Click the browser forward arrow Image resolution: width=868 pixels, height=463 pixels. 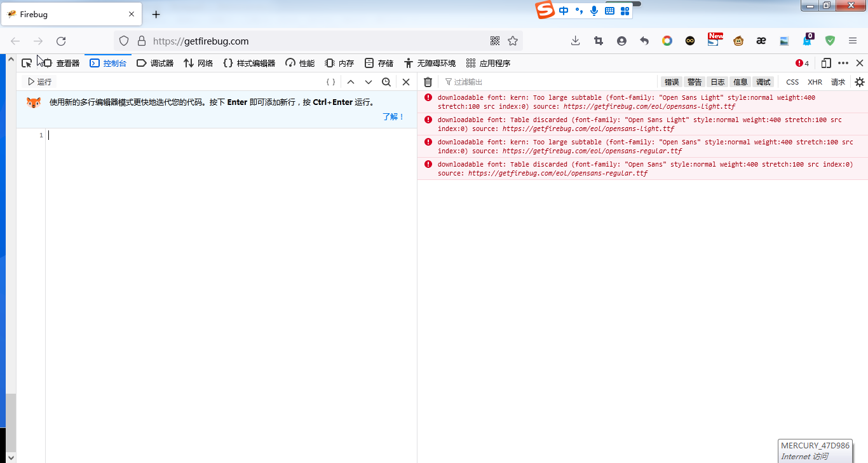click(x=38, y=41)
